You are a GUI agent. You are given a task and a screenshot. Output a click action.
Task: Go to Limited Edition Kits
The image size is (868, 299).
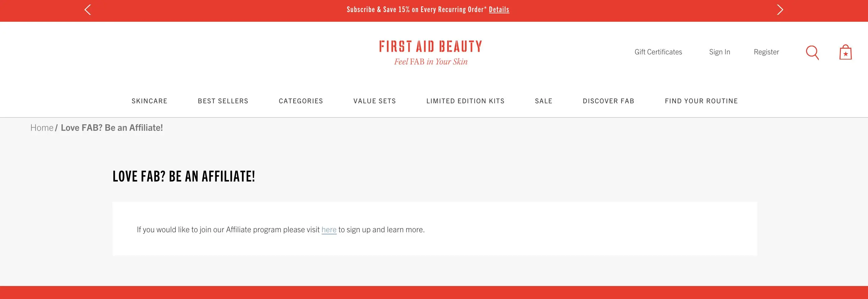465,101
